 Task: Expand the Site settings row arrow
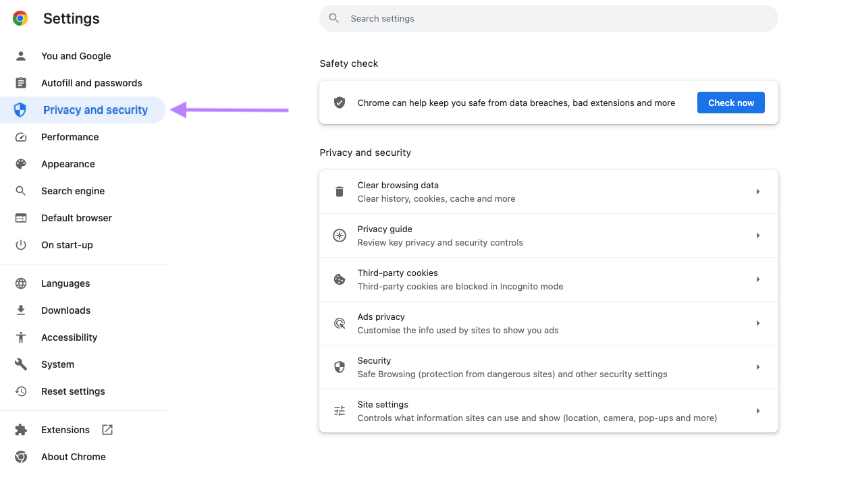pyautogui.click(x=758, y=411)
